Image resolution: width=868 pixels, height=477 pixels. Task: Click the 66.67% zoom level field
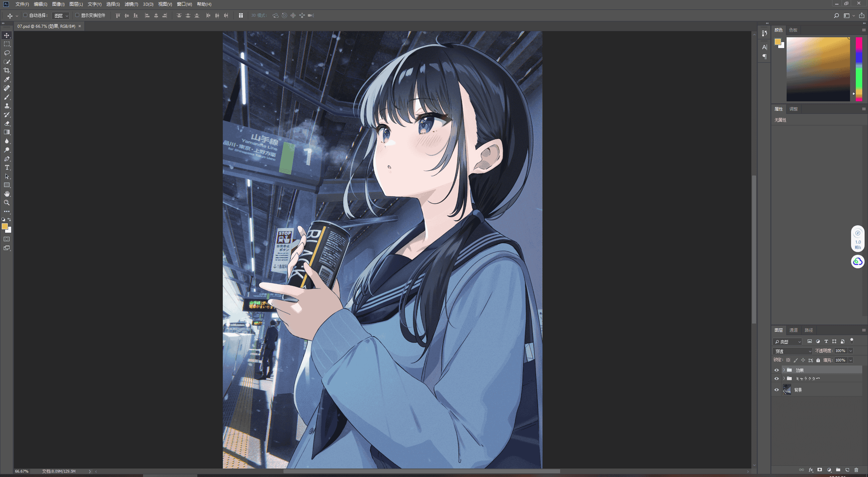pyautogui.click(x=22, y=471)
